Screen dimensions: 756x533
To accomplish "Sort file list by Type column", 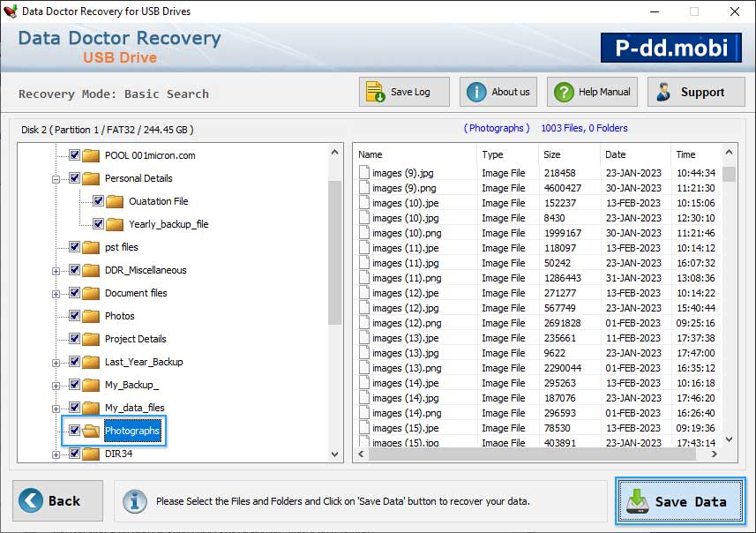I will point(507,154).
